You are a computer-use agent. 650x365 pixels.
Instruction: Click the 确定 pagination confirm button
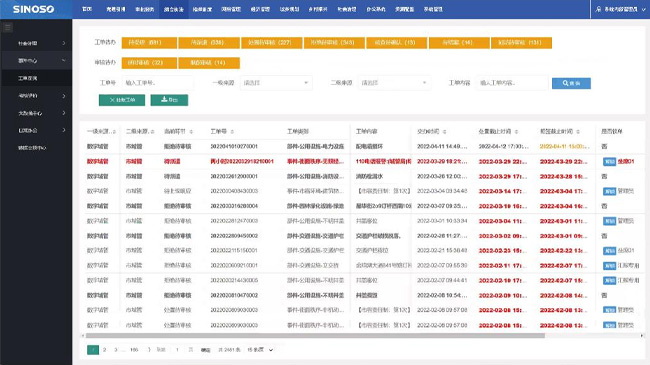[205, 350]
